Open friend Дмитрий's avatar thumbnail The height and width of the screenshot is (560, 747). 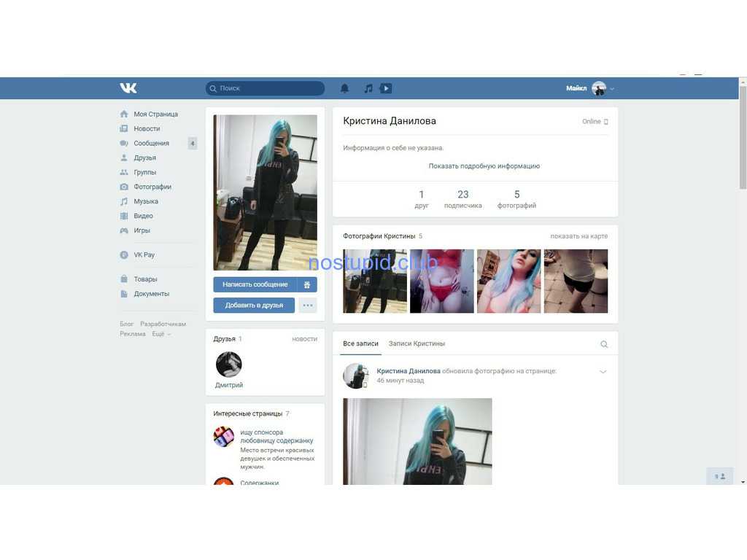[x=228, y=365]
